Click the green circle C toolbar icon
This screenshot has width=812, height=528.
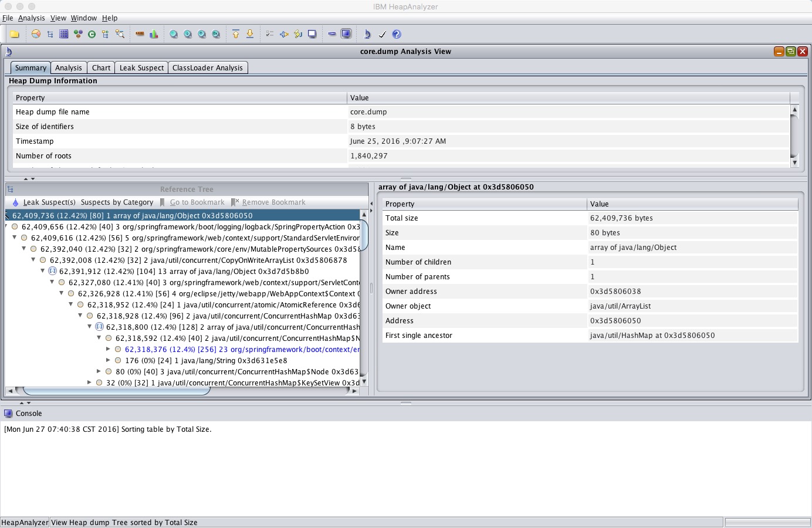click(x=92, y=34)
